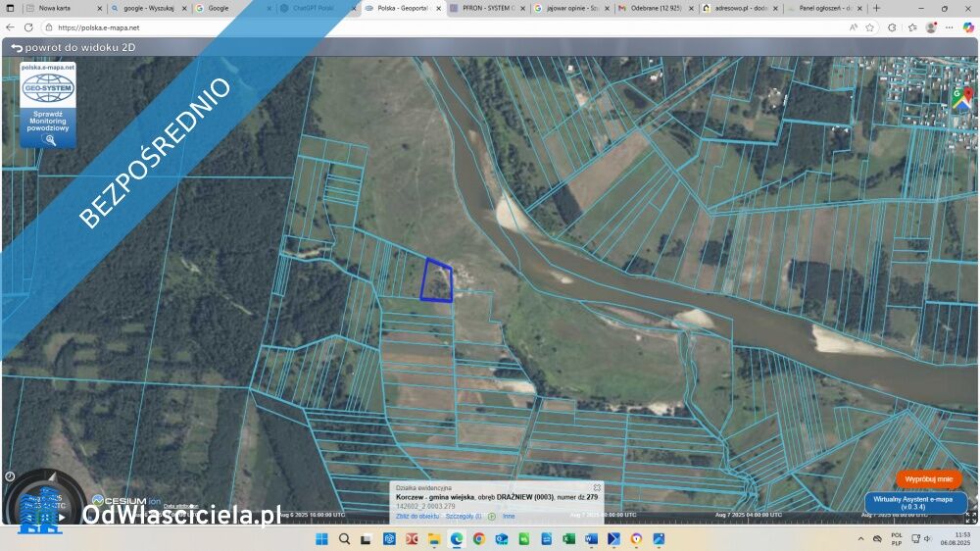Refresh the page using the reload icon
The image size is (980, 551).
click(28, 27)
